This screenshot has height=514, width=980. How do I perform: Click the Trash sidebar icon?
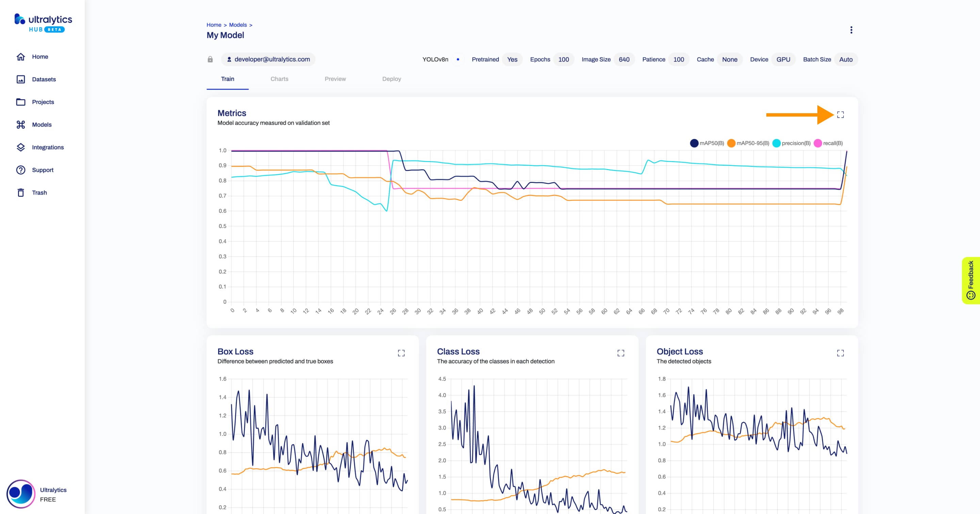click(20, 192)
